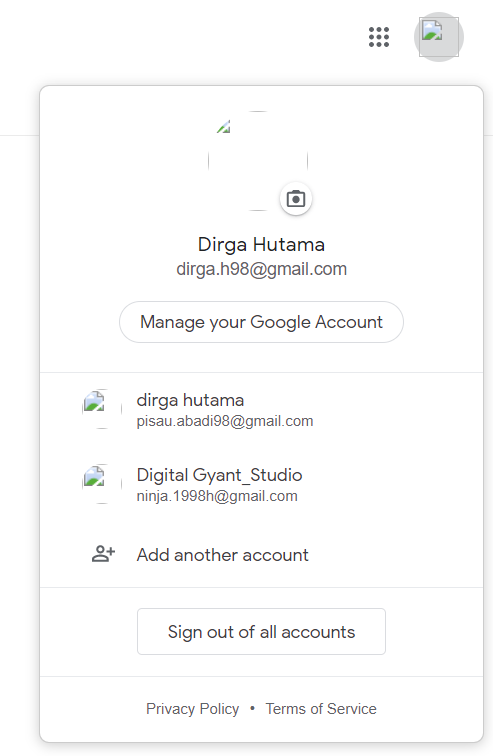Image resolution: width=493 pixels, height=756 pixels.
Task: Click the Digital Gyant_Studio avatar image
Action: coord(102,484)
